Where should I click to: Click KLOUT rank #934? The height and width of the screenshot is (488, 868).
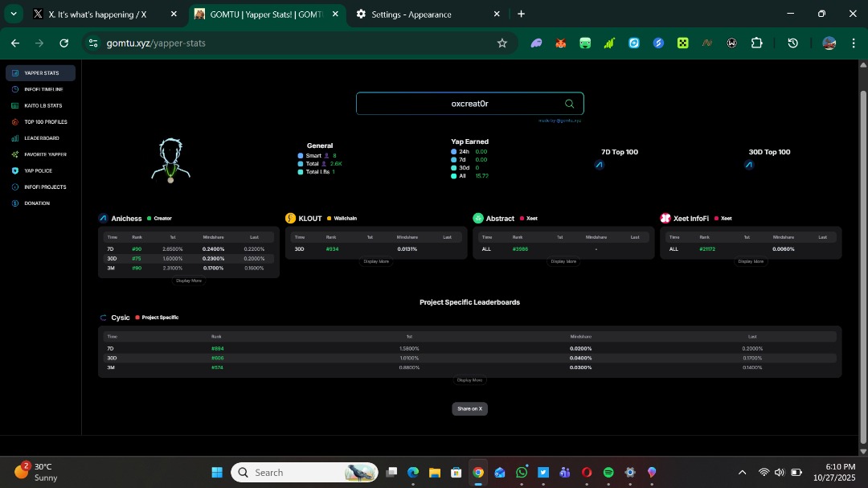coord(332,249)
